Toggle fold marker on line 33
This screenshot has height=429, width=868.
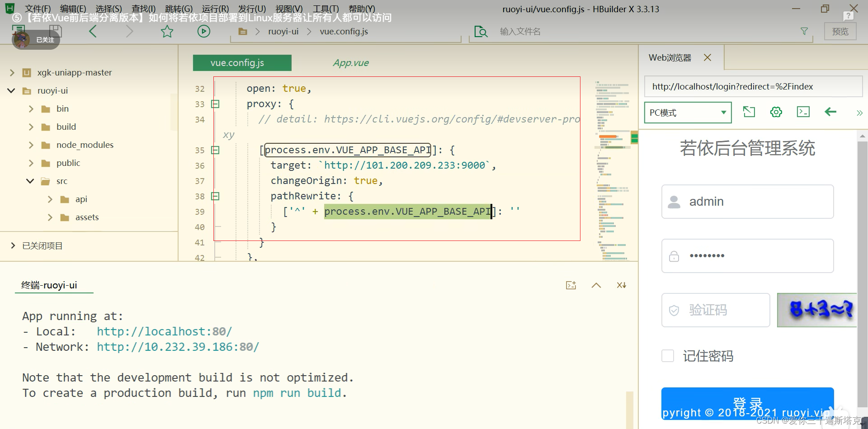tap(215, 104)
